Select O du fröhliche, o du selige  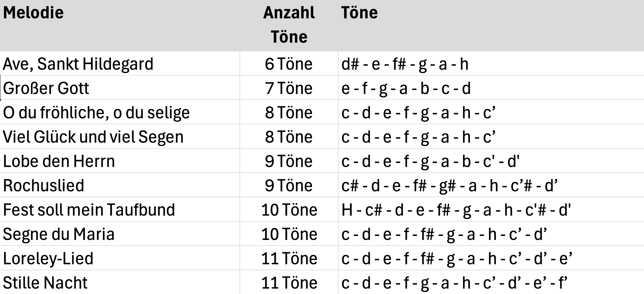pos(120,112)
